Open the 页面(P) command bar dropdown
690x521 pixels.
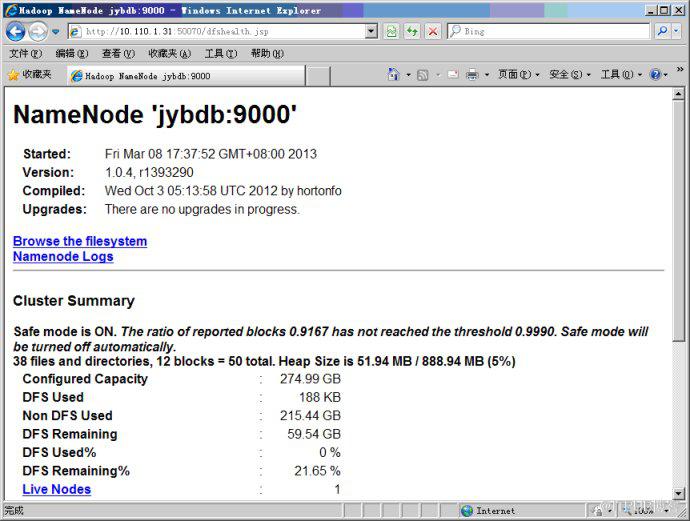518,75
